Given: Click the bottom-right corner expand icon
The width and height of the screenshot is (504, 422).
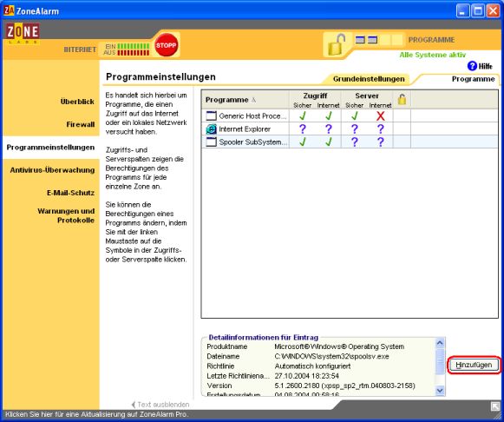Looking at the screenshot, I should click(x=495, y=406).
